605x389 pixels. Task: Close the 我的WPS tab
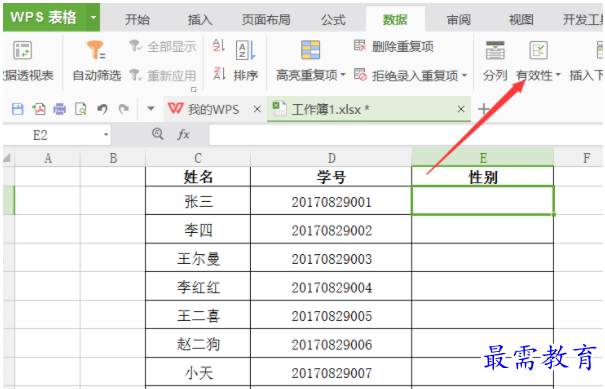pyautogui.click(x=257, y=109)
